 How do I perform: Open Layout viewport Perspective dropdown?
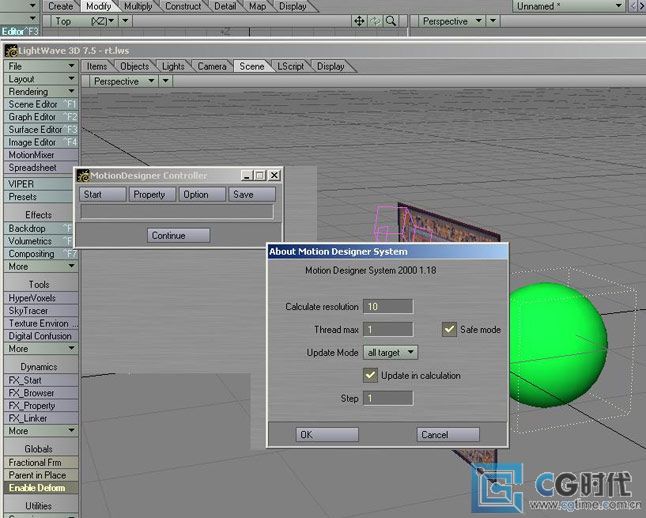(x=124, y=81)
